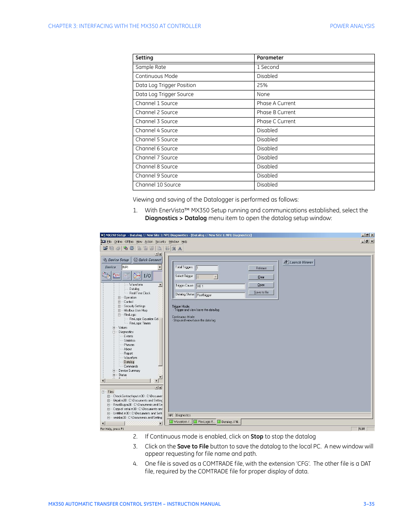Click the greyed documents icon under Device field
This screenshot has height=532, width=411.
(127, 275)
